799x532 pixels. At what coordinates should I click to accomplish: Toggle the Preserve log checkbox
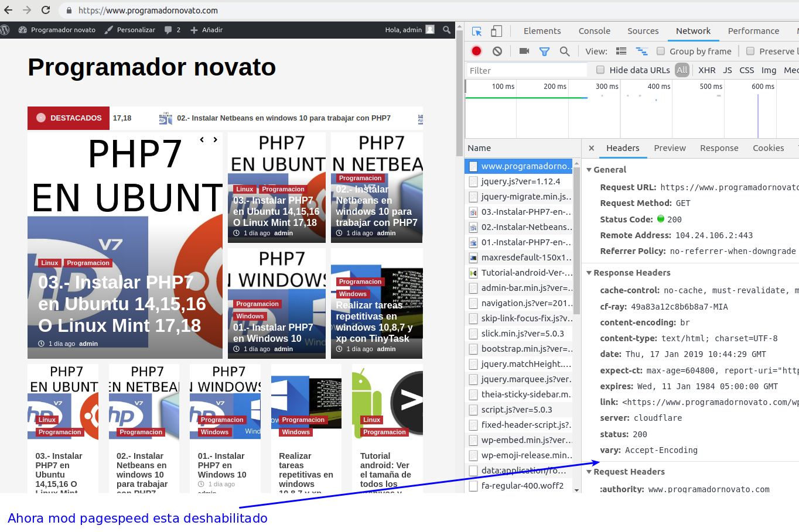pos(750,51)
